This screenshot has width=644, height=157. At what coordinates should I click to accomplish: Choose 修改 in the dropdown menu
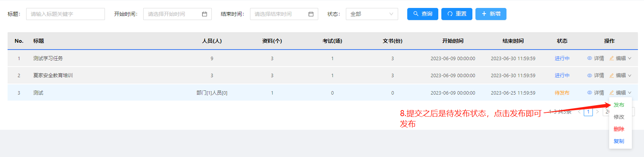(619, 117)
